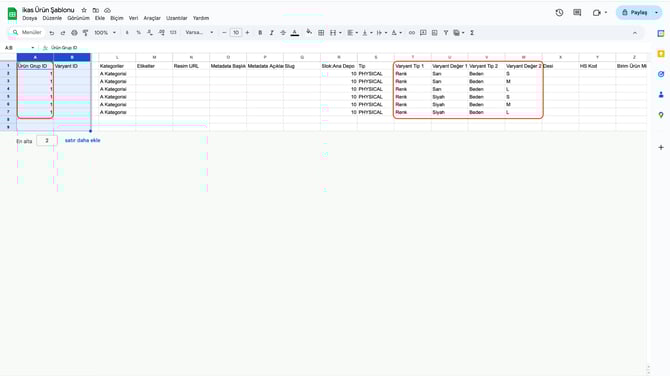Format as percent
The image size is (670, 376).
[x=138, y=33]
